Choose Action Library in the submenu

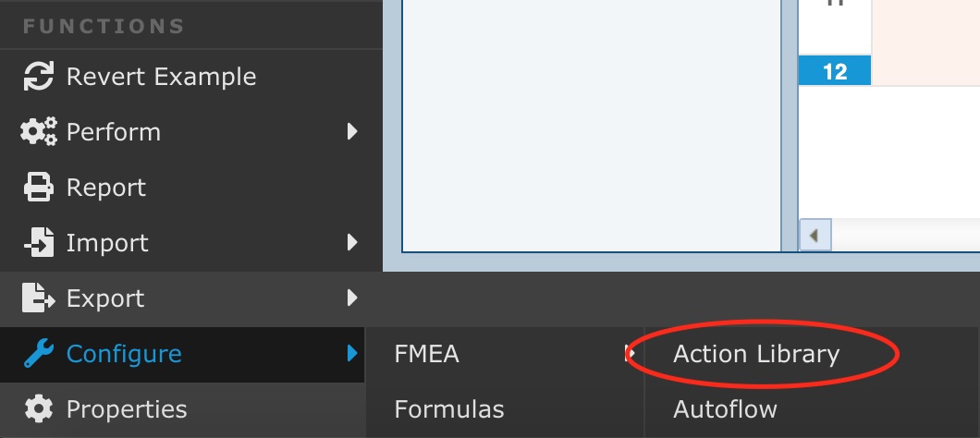(755, 354)
